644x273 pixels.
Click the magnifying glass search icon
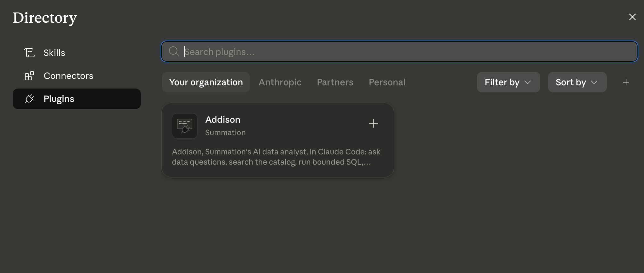pyautogui.click(x=174, y=51)
